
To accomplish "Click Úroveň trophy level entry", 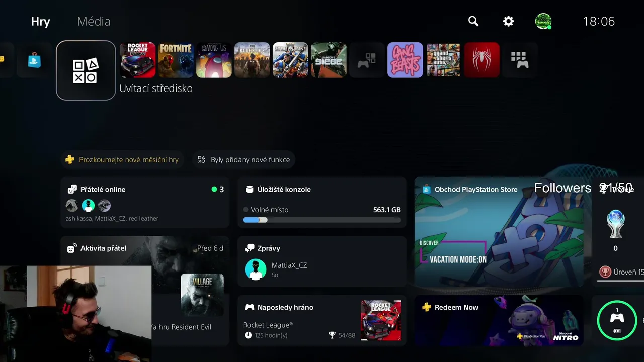I will (622, 272).
